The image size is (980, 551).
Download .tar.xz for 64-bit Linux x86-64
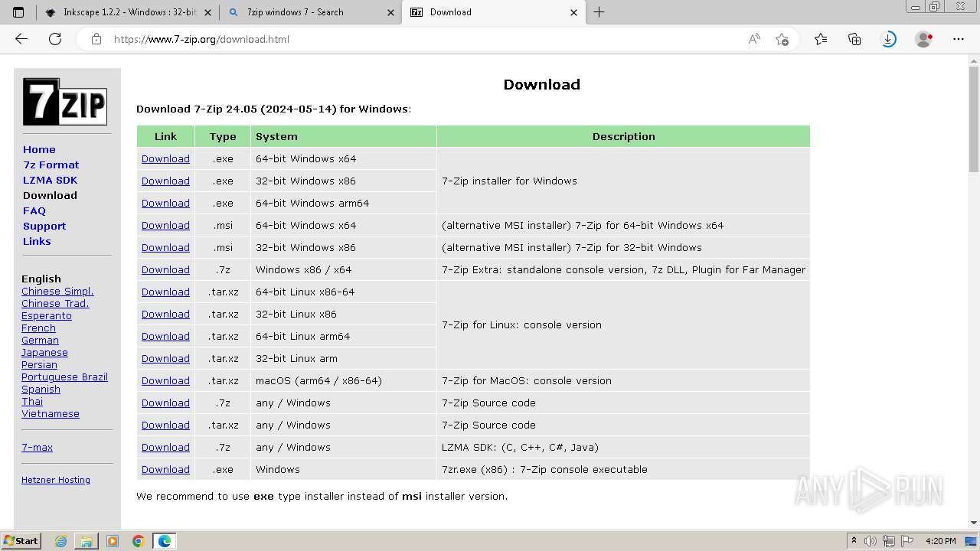[165, 292]
